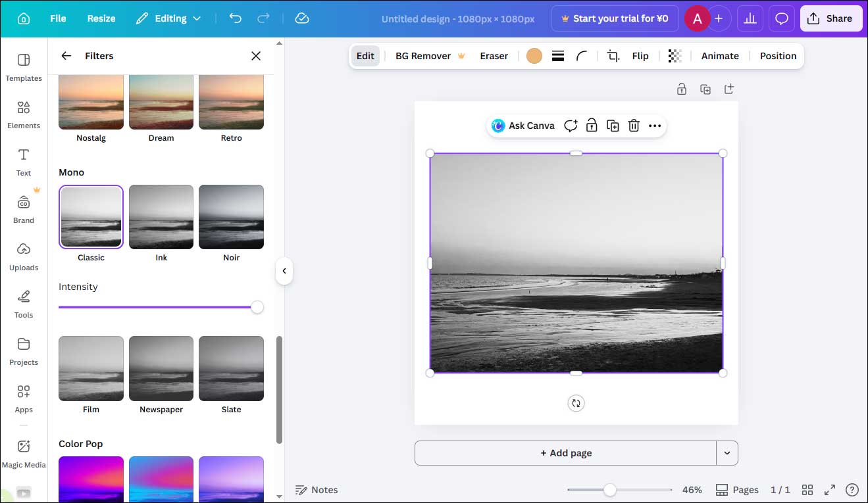Apply the Noir filter thumbnail

tap(231, 217)
